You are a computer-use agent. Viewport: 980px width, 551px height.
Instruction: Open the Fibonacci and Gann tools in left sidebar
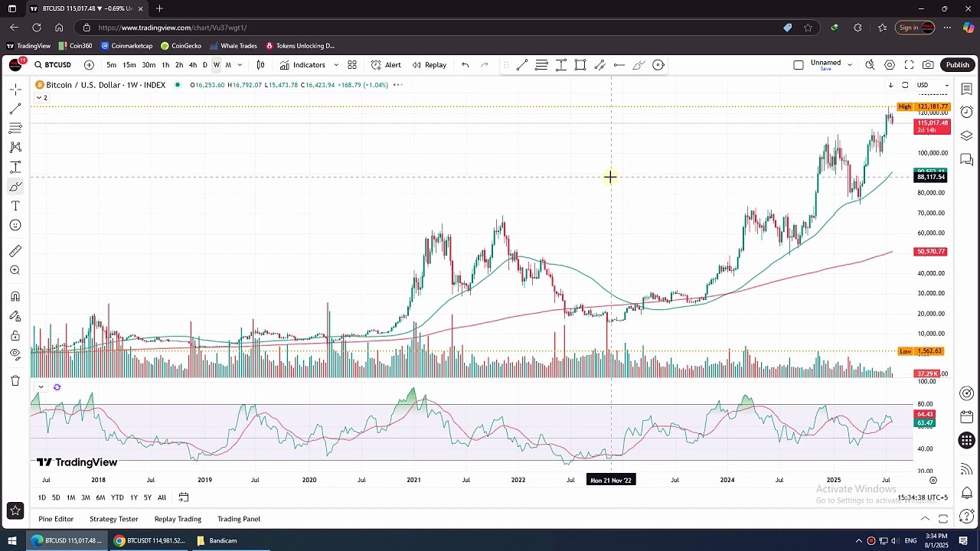pos(15,128)
